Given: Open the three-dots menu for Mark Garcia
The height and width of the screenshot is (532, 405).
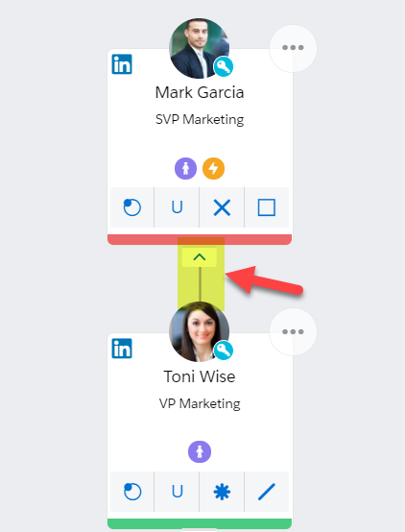Looking at the screenshot, I should [x=293, y=48].
